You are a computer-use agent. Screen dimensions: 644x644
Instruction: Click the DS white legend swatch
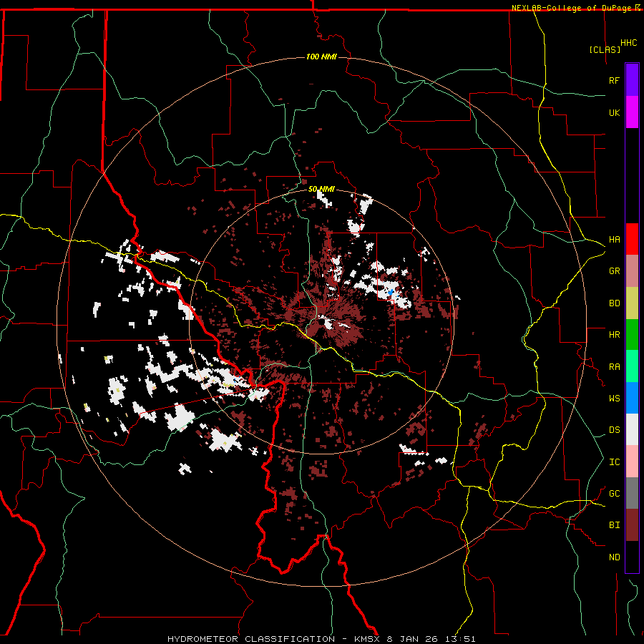coord(632,429)
